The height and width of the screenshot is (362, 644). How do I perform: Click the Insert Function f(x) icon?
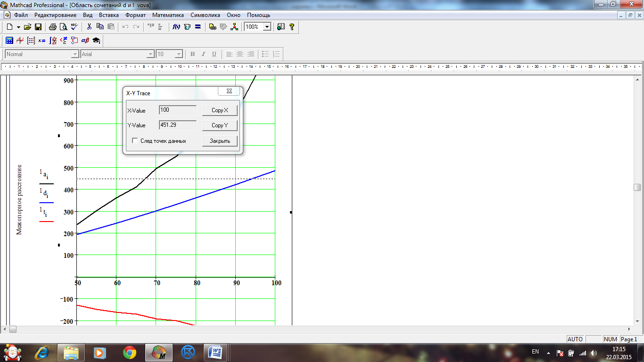pos(177,27)
